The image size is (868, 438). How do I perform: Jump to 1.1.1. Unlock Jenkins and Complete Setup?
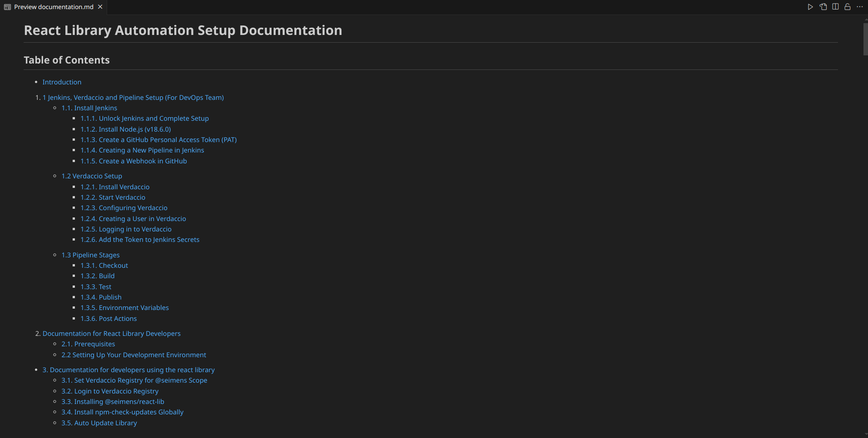(x=145, y=118)
